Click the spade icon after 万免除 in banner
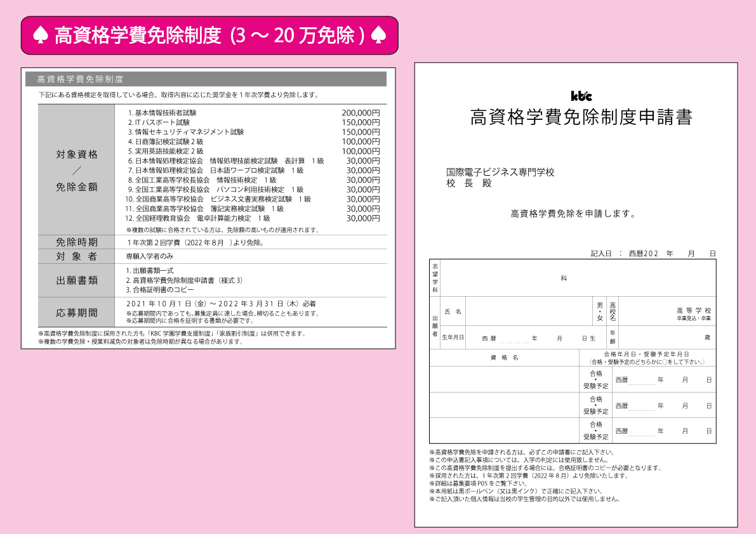Viewport: 756px width, 534px height. click(x=378, y=35)
